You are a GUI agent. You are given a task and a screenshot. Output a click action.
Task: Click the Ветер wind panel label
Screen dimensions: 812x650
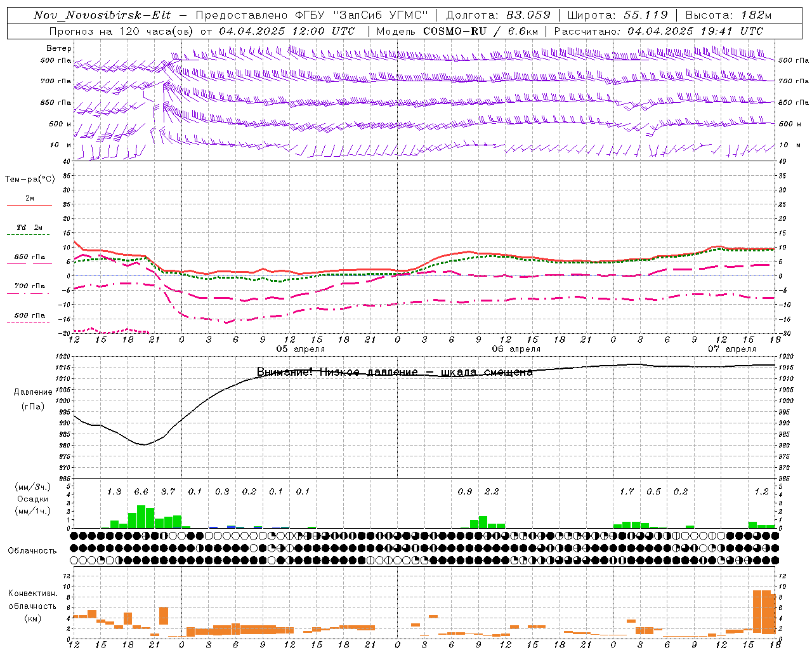59,48
